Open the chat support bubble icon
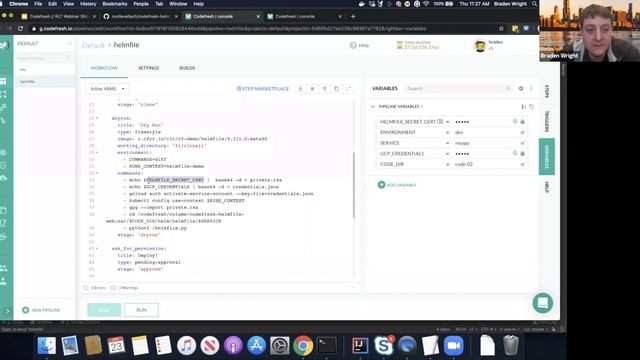Viewport: 640px width, 360px height. [x=542, y=303]
